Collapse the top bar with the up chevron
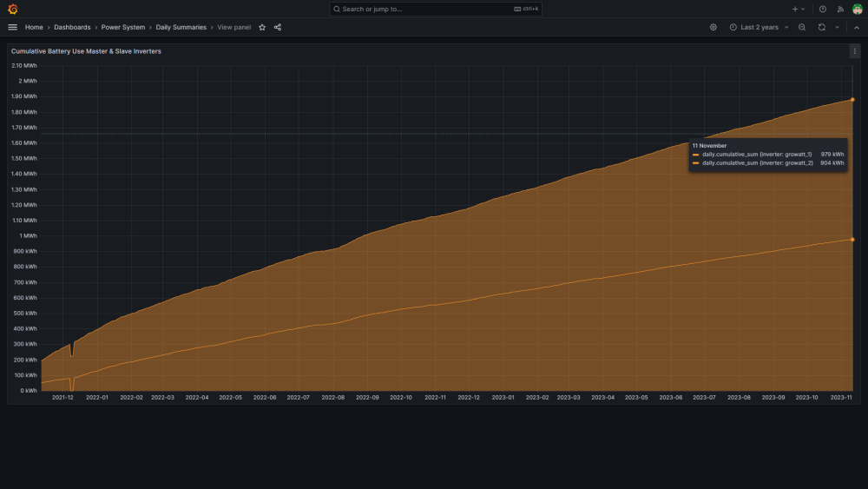The height and width of the screenshot is (489, 868). tap(857, 27)
